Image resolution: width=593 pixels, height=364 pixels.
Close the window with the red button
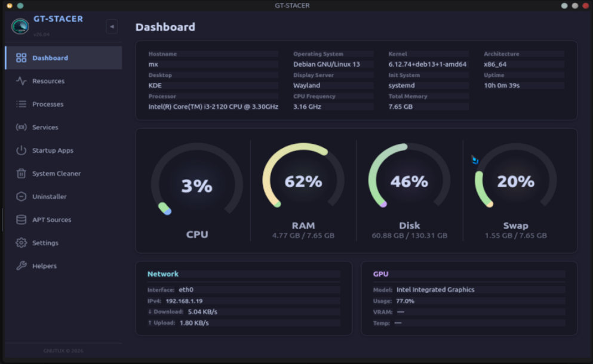[585, 6]
